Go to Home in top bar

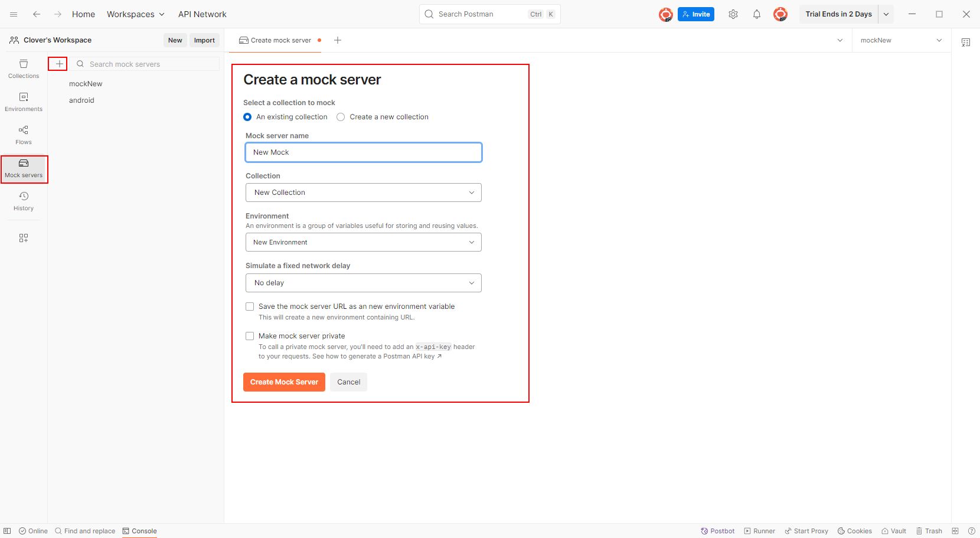tap(83, 14)
